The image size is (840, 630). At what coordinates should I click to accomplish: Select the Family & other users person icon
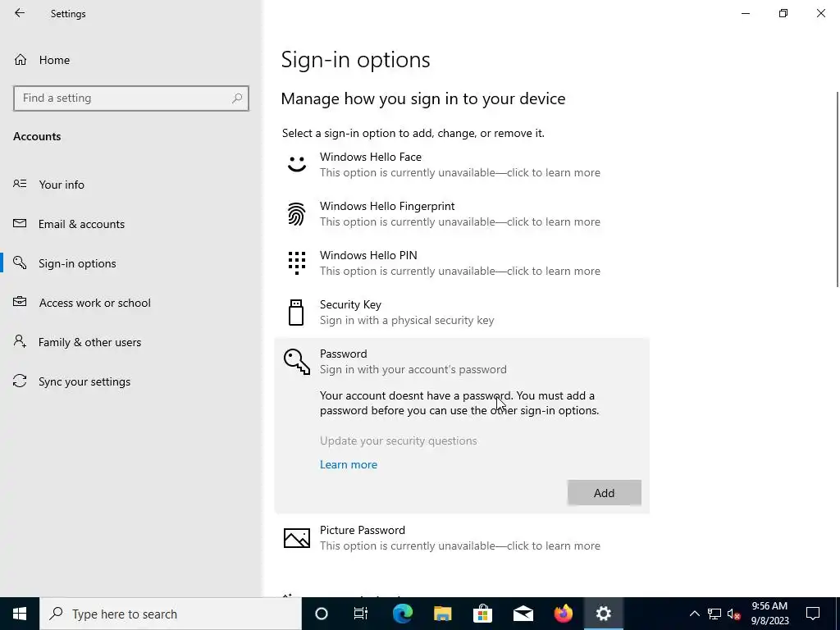tap(20, 341)
